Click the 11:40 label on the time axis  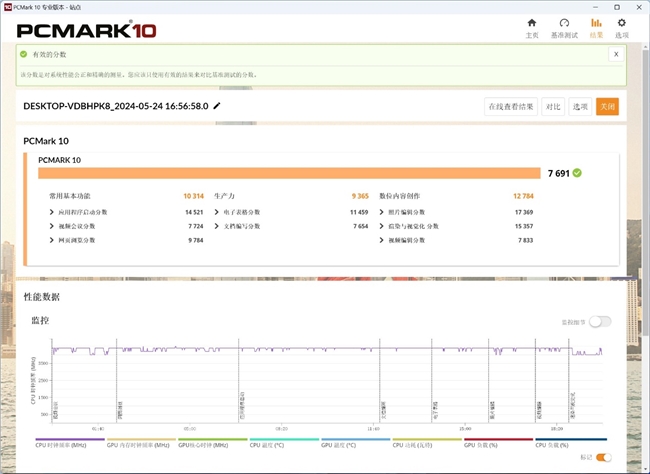point(373,429)
